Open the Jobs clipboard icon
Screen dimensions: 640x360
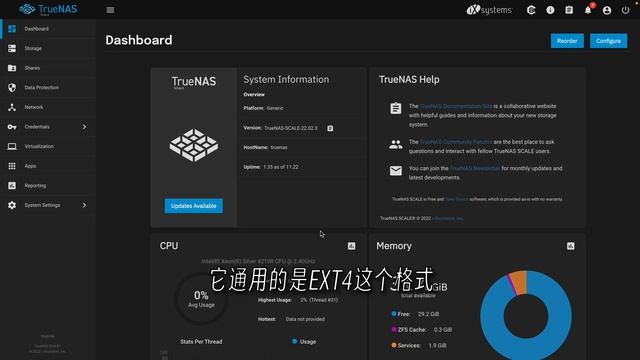click(x=569, y=10)
